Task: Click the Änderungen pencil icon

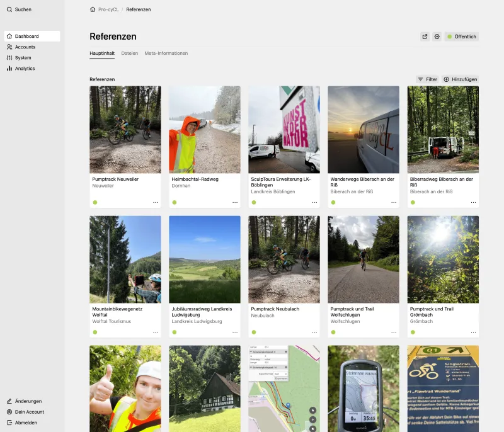Action: 9,401
